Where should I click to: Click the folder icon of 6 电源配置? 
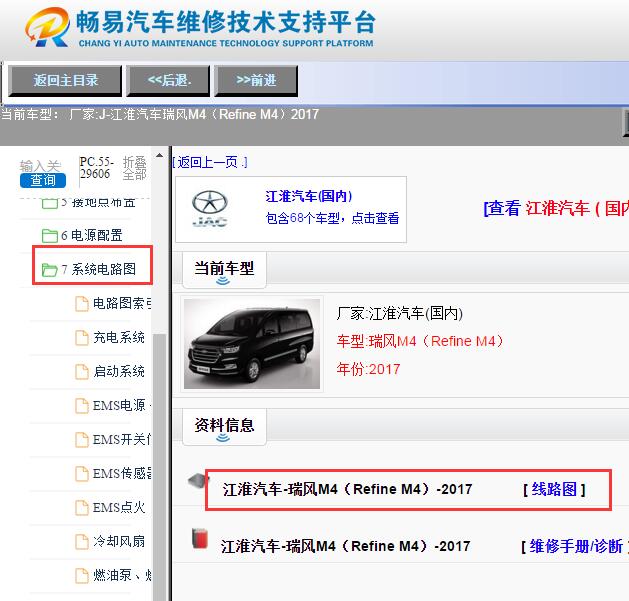(x=50, y=236)
